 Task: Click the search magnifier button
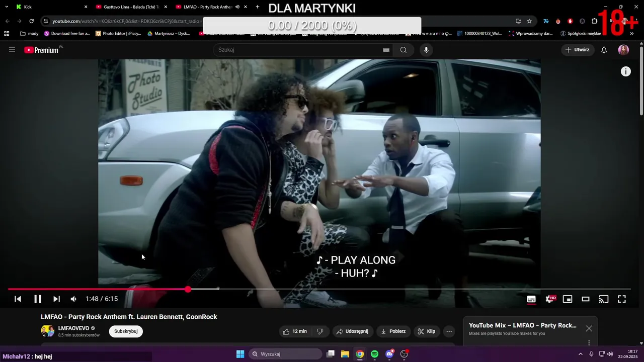point(404,50)
